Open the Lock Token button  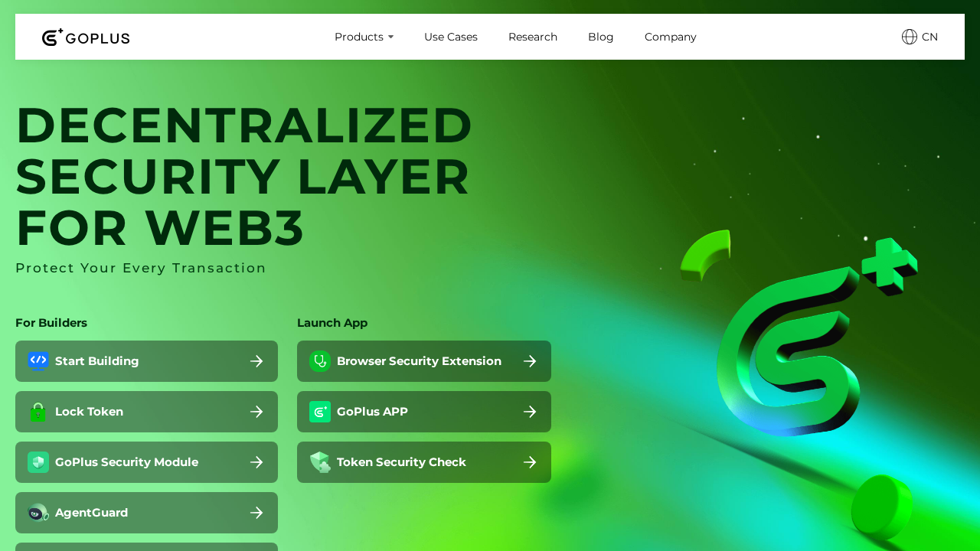click(x=146, y=412)
